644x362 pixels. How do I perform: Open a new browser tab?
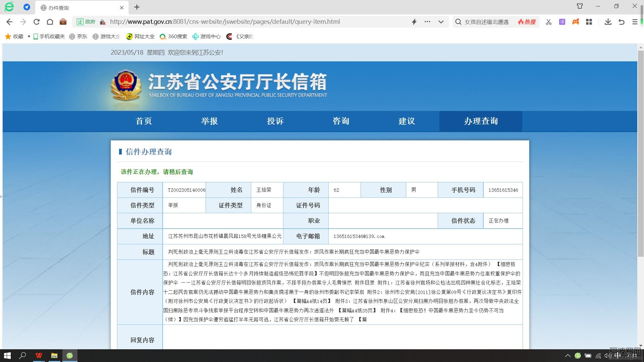point(137,7)
